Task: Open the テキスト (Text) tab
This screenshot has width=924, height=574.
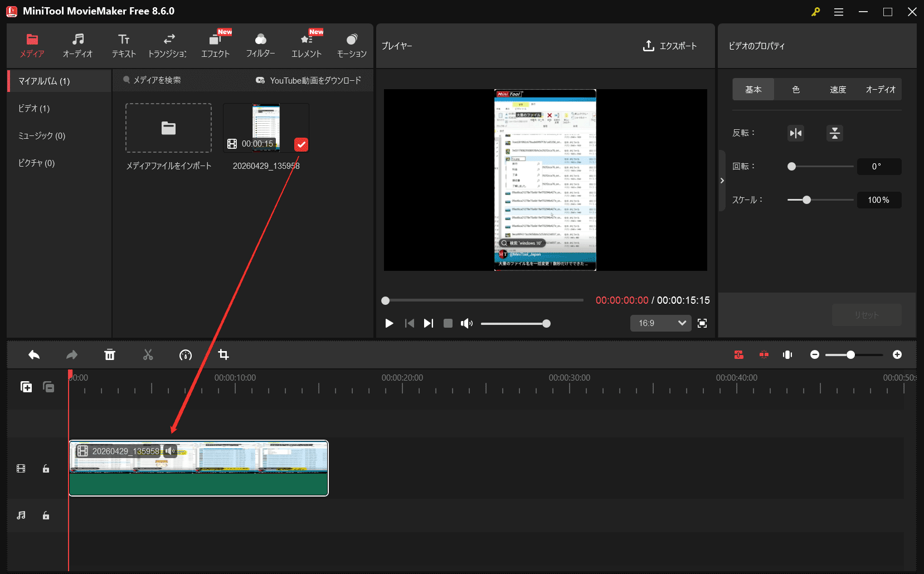Action: 124,46
